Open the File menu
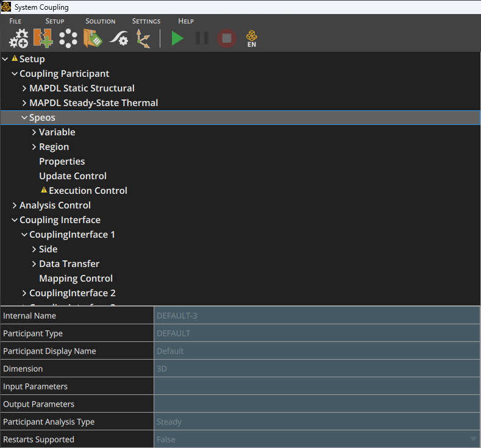Viewport: 481px width, 448px height. tap(15, 21)
